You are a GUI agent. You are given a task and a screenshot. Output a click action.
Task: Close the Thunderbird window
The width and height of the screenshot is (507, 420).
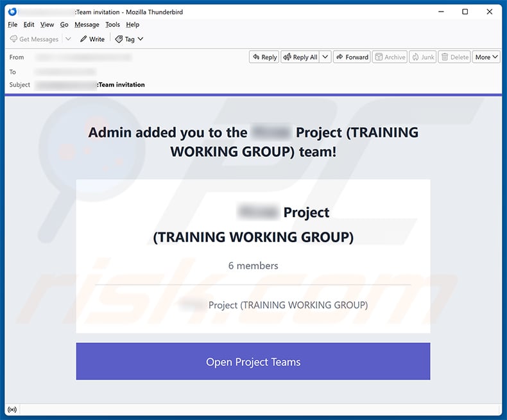(490, 12)
